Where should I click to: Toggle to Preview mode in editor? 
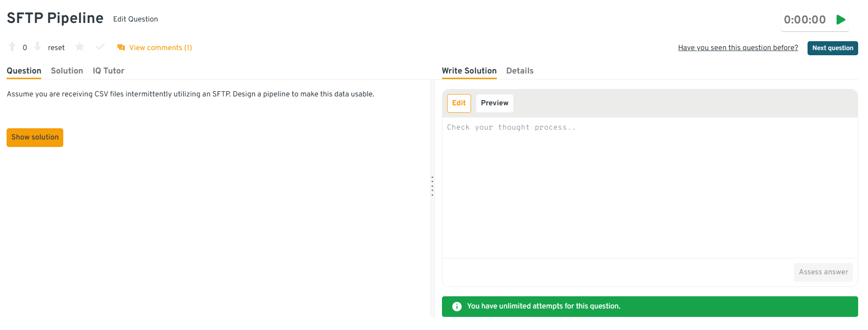[494, 103]
